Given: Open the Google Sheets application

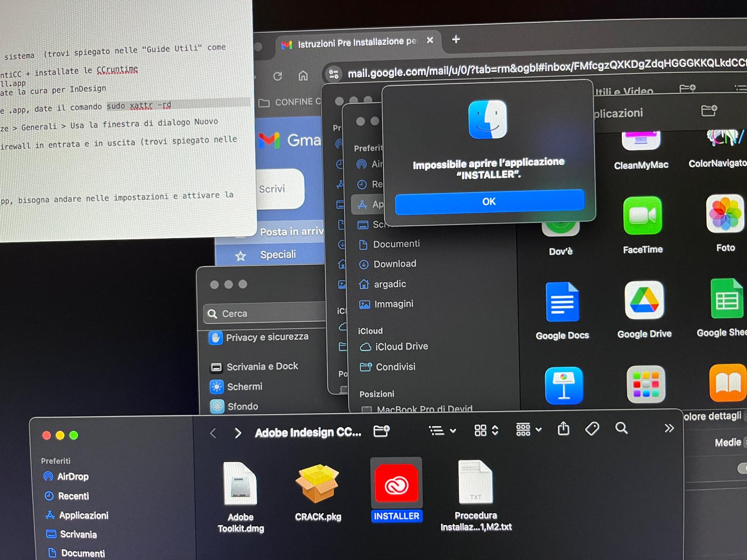Looking at the screenshot, I should 727,299.
